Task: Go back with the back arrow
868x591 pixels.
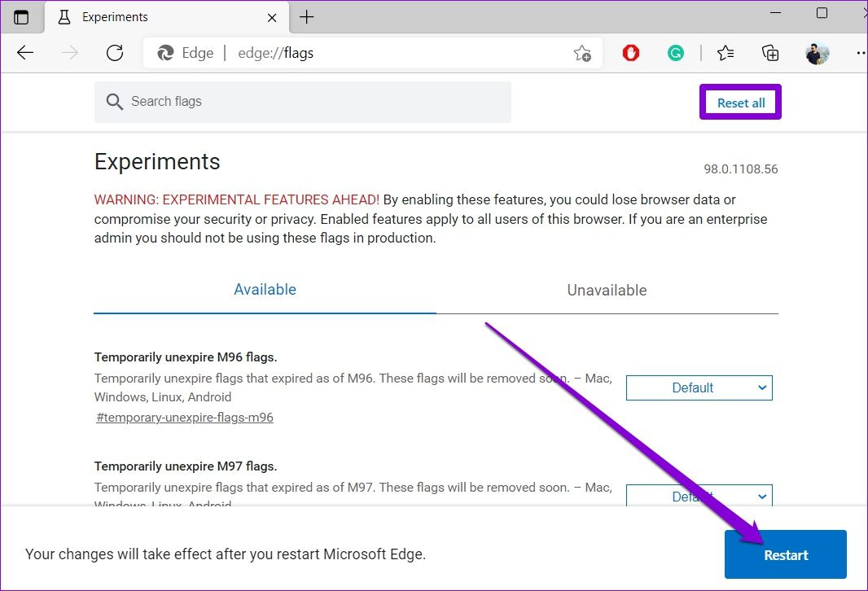Action: (x=26, y=54)
